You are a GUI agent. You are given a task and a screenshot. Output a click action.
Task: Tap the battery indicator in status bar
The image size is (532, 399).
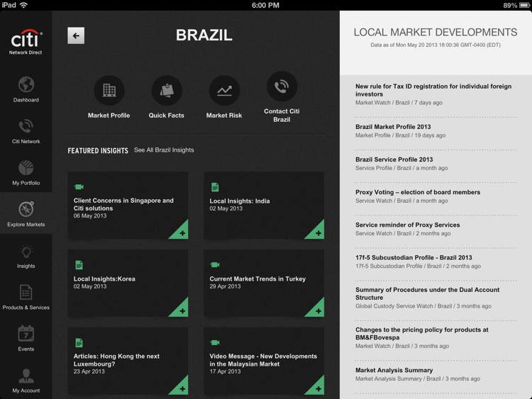click(524, 6)
